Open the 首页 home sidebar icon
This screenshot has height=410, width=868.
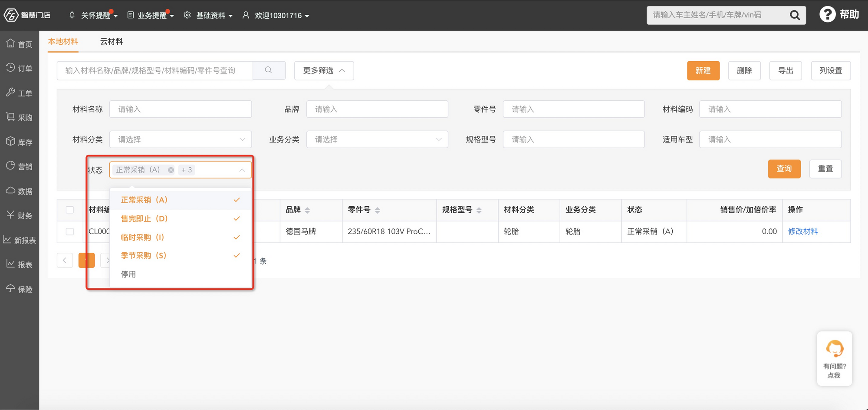click(10, 43)
